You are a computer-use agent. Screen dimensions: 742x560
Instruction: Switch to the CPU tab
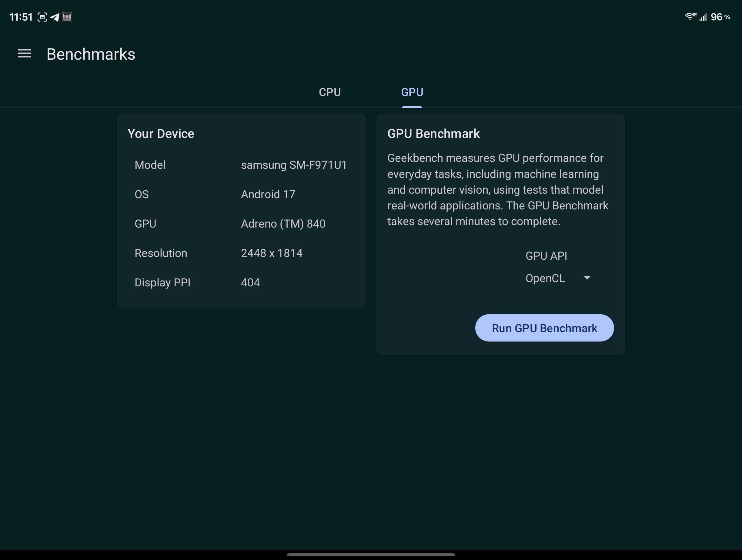point(330,92)
